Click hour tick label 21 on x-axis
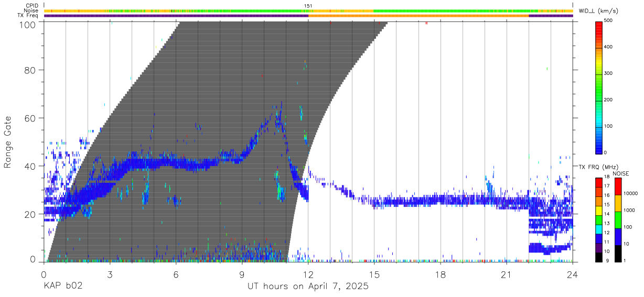This screenshot has height=297, width=644. pos(507,274)
